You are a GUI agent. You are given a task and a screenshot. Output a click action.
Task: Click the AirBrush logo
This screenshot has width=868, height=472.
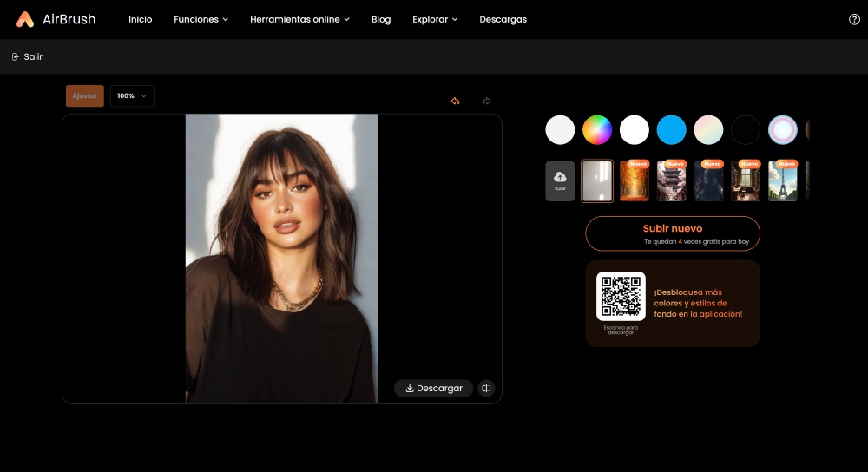click(x=56, y=19)
